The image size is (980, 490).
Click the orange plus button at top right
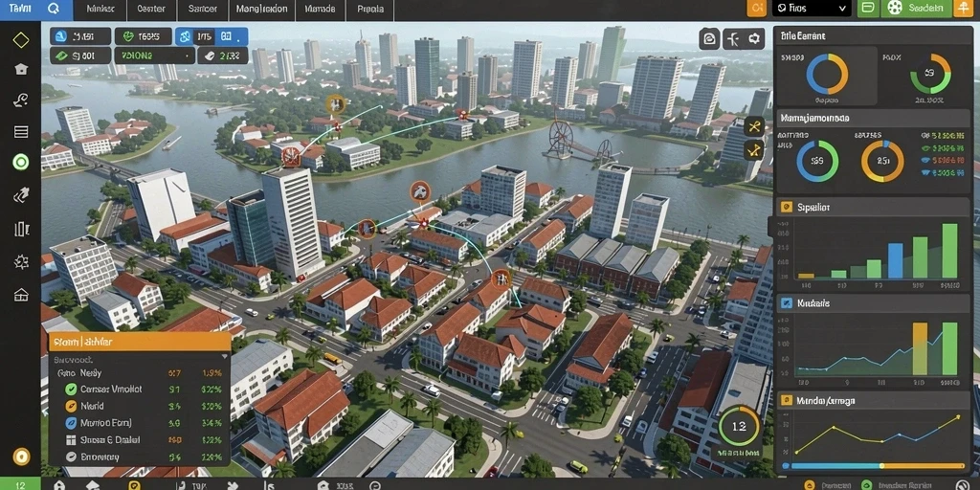pyautogui.click(x=962, y=8)
